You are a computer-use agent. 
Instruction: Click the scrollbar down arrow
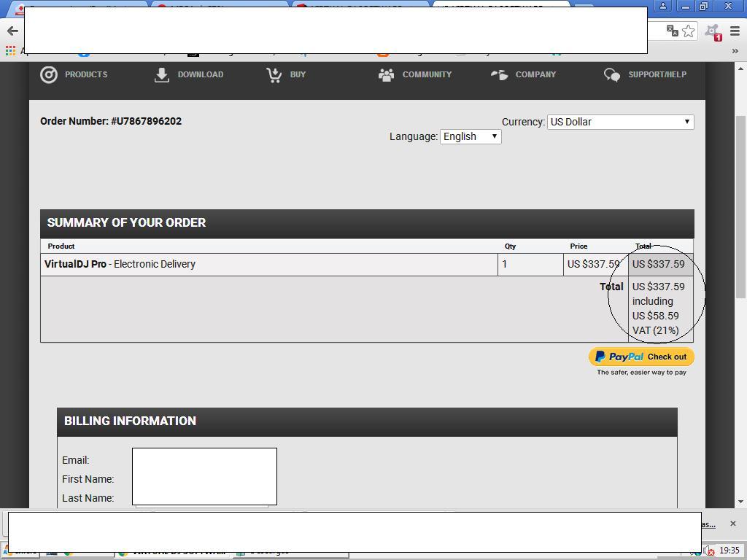[740, 502]
